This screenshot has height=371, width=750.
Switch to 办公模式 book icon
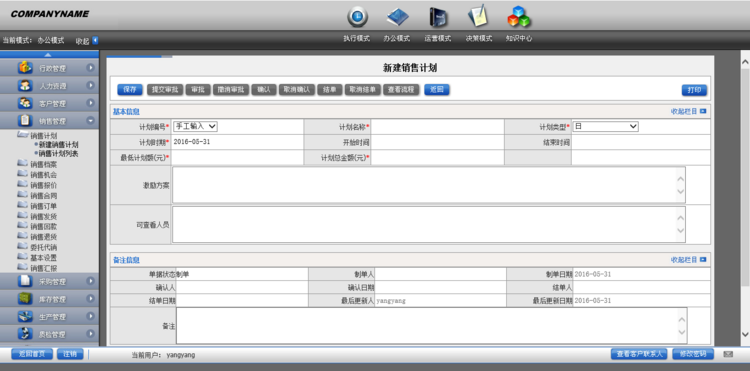tap(397, 17)
